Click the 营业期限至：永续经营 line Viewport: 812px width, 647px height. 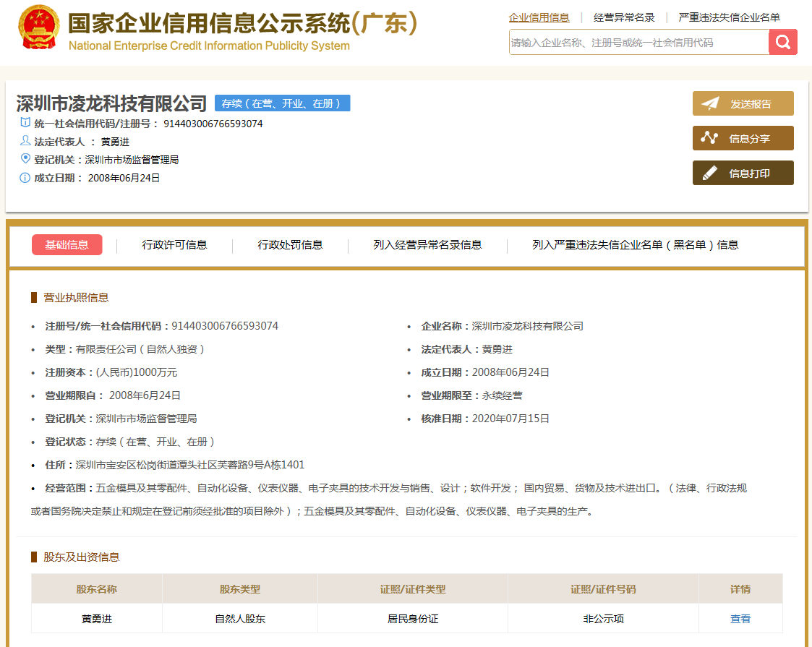point(471,395)
